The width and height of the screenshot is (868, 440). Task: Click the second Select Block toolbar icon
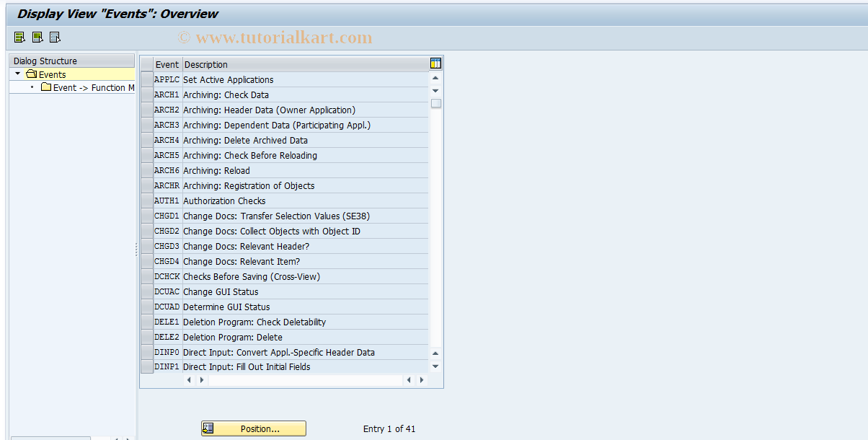[37, 37]
